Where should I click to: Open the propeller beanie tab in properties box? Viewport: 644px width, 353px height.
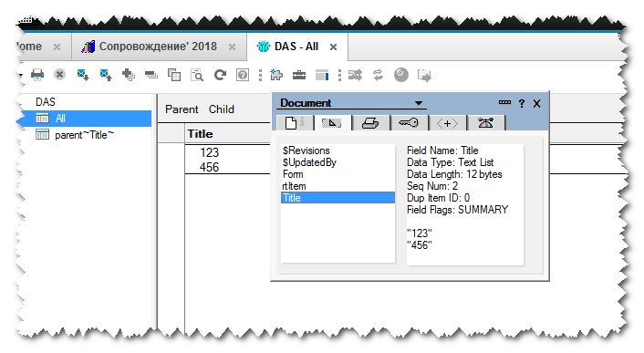click(x=486, y=123)
